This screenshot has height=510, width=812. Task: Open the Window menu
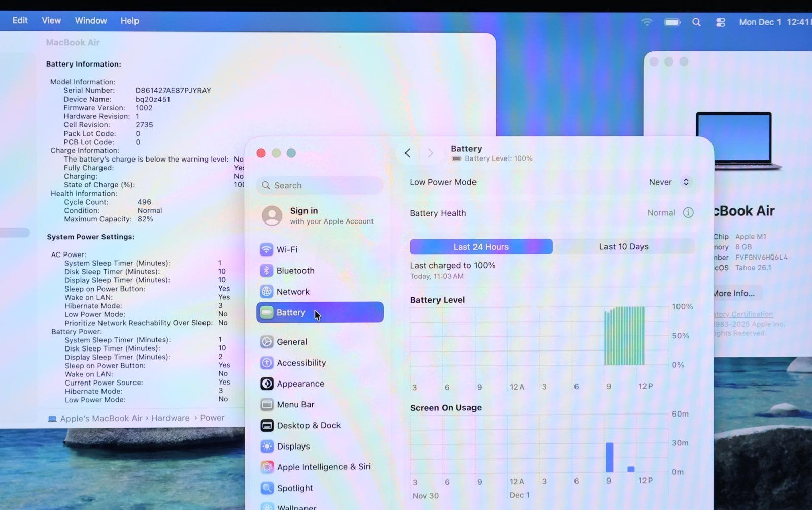pos(91,21)
